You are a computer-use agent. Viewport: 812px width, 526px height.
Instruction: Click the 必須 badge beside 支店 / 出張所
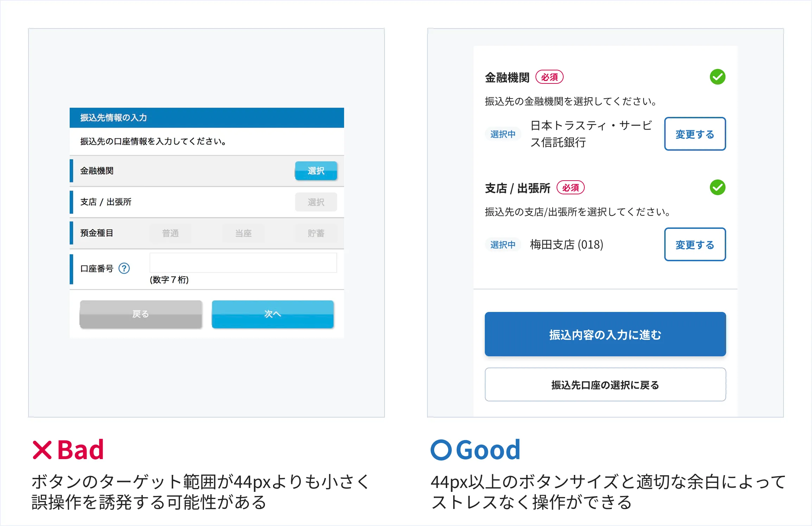coord(570,188)
